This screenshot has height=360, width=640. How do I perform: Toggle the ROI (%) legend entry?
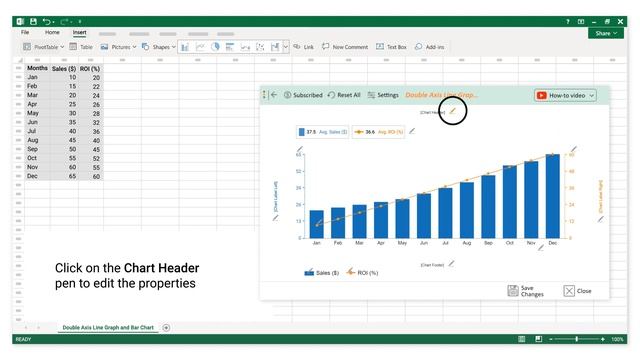[x=362, y=273]
